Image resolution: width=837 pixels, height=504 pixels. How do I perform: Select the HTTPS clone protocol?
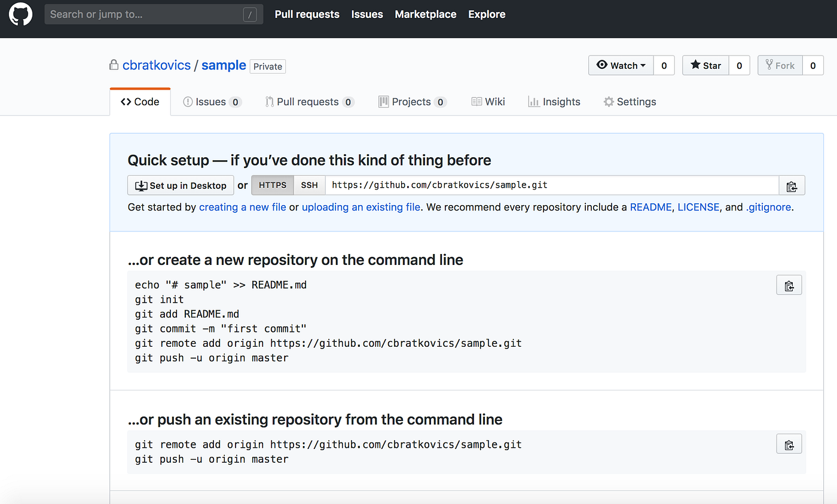tap(272, 185)
